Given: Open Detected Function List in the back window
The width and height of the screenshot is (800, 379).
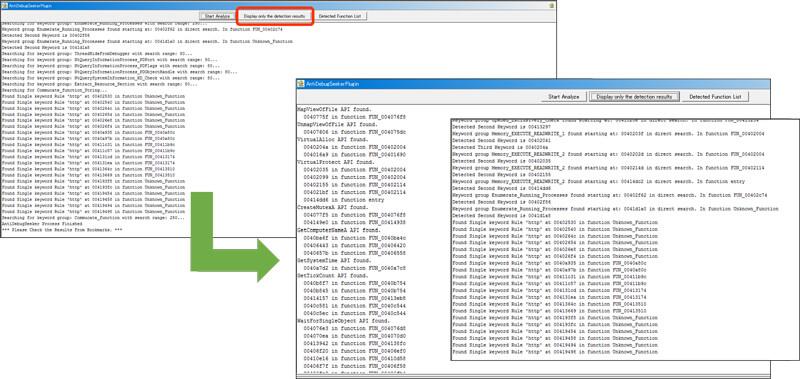Looking at the screenshot, I should pyautogui.click(x=340, y=16).
